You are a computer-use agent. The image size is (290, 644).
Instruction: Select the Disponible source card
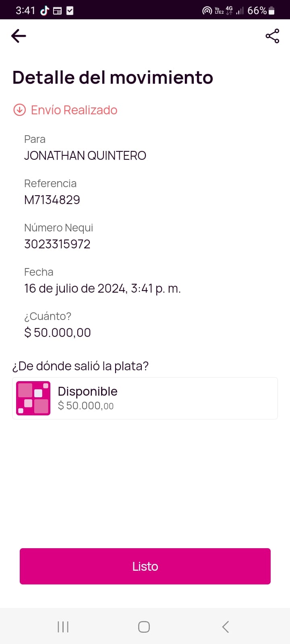(145, 398)
